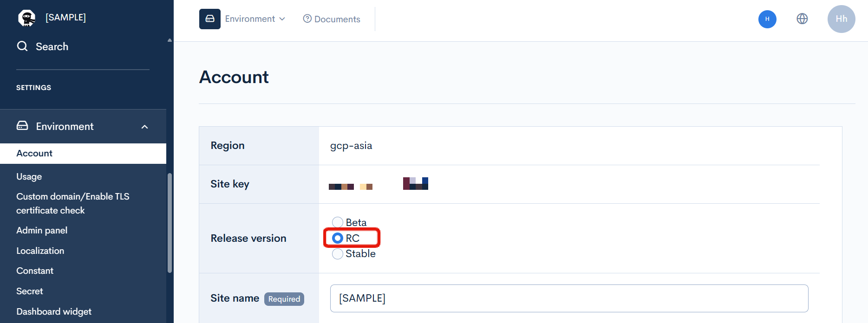
Task: Open the Documents link
Action: (x=336, y=19)
